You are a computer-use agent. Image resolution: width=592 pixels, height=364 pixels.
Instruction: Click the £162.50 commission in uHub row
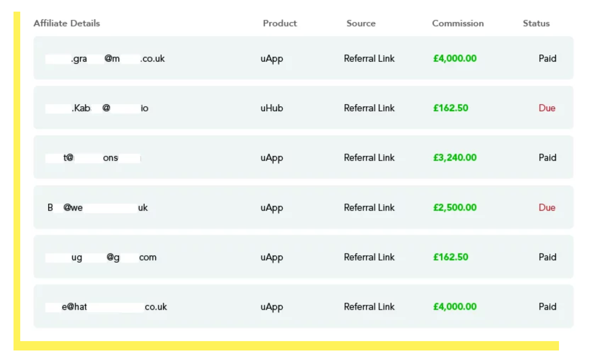pyautogui.click(x=451, y=108)
